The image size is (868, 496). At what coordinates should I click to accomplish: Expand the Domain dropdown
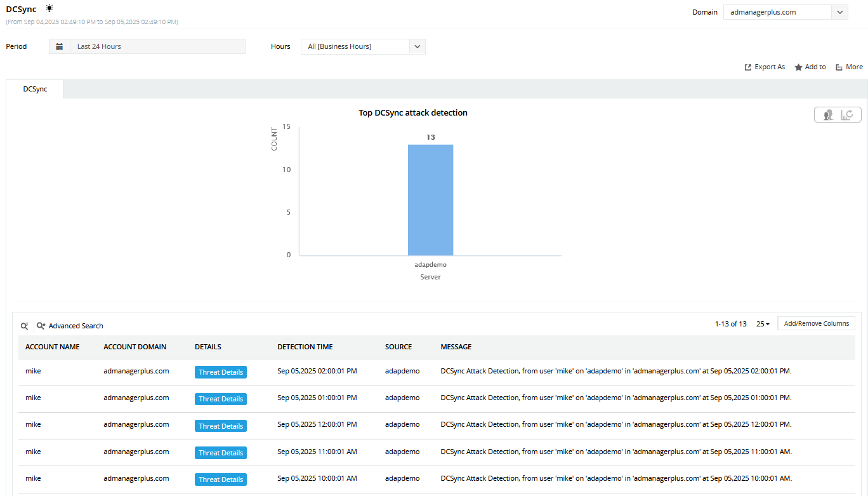pos(839,12)
